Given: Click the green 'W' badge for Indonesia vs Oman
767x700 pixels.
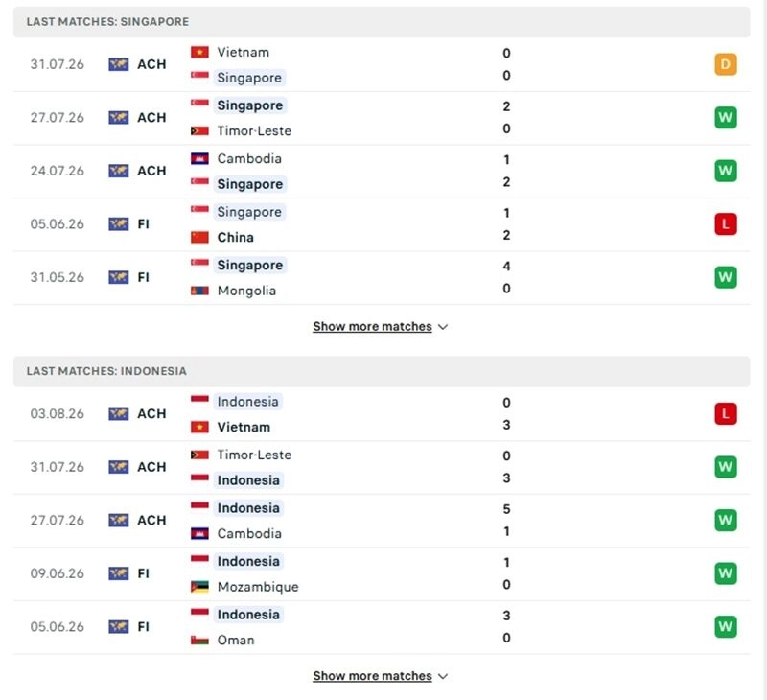Looking at the screenshot, I should coord(726,626).
